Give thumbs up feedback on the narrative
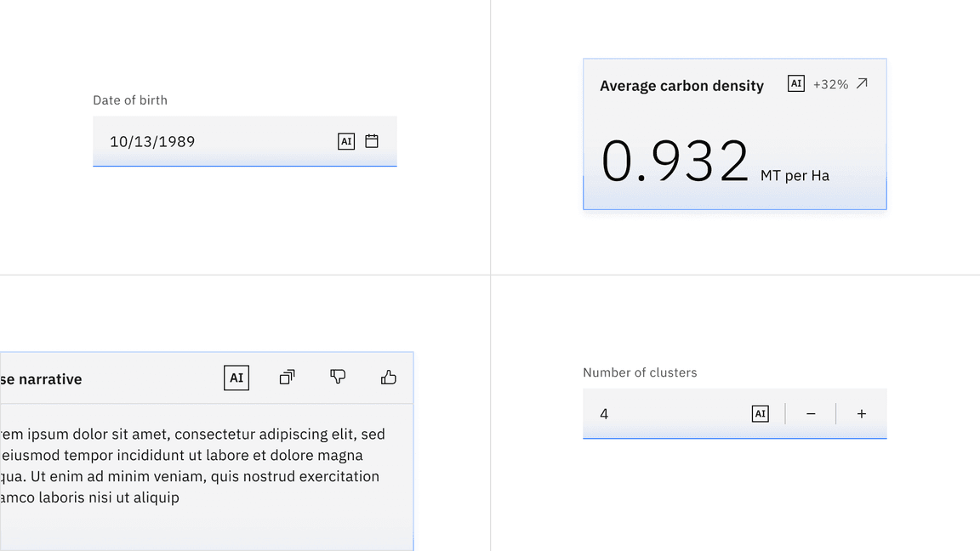 click(388, 377)
